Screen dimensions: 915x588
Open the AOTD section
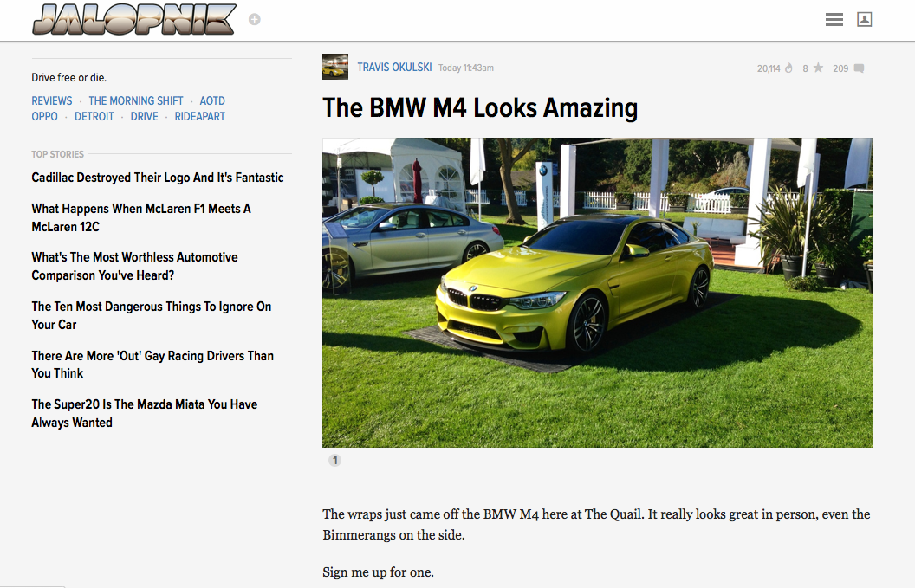click(212, 101)
